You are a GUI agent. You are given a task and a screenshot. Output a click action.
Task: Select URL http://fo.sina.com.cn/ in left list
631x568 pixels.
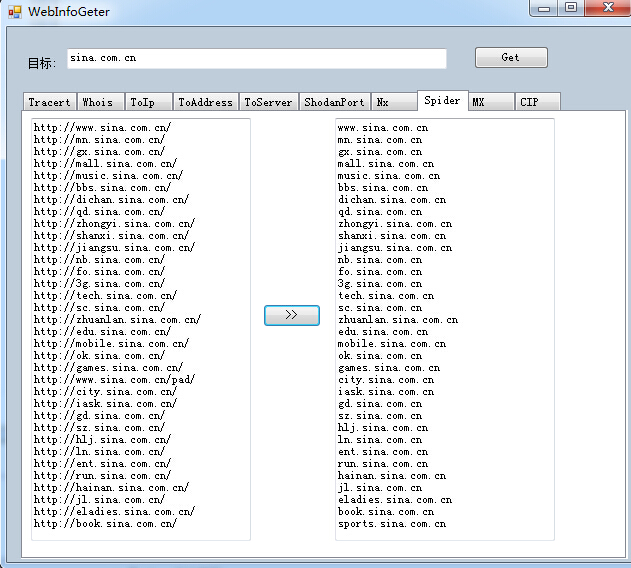[99, 272]
